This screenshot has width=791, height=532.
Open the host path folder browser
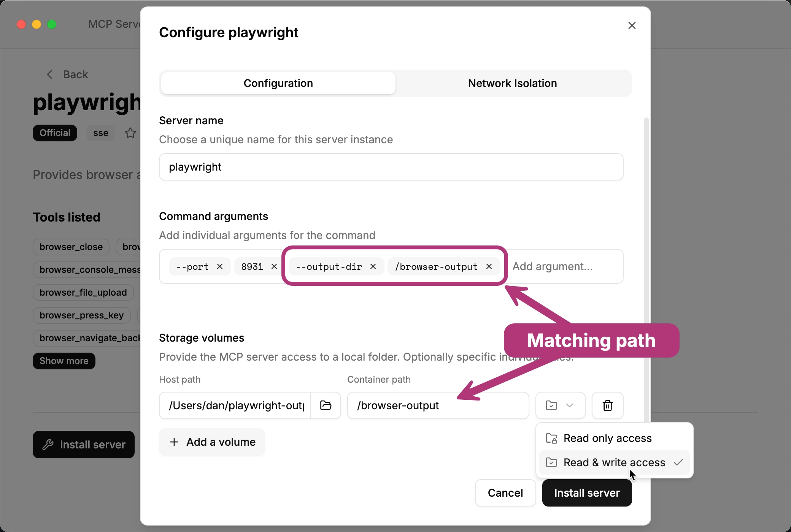[x=326, y=405]
